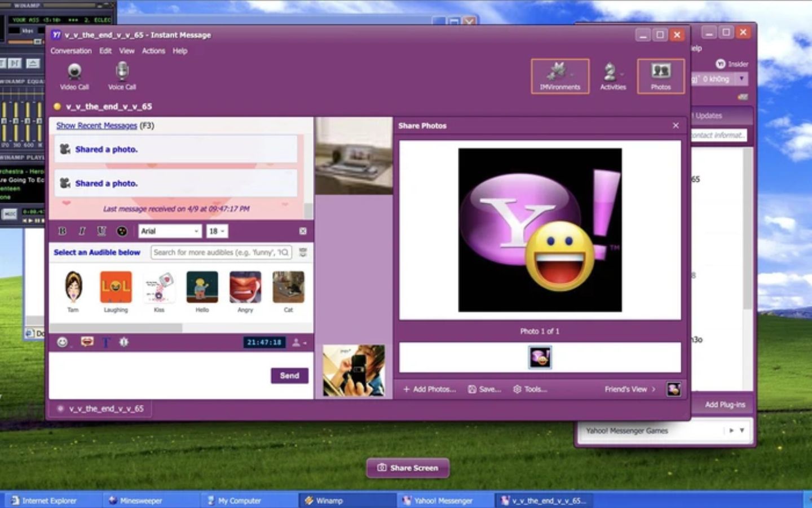Open the Actions menu
This screenshot has height=508, width=812.
tap(153, 51)
